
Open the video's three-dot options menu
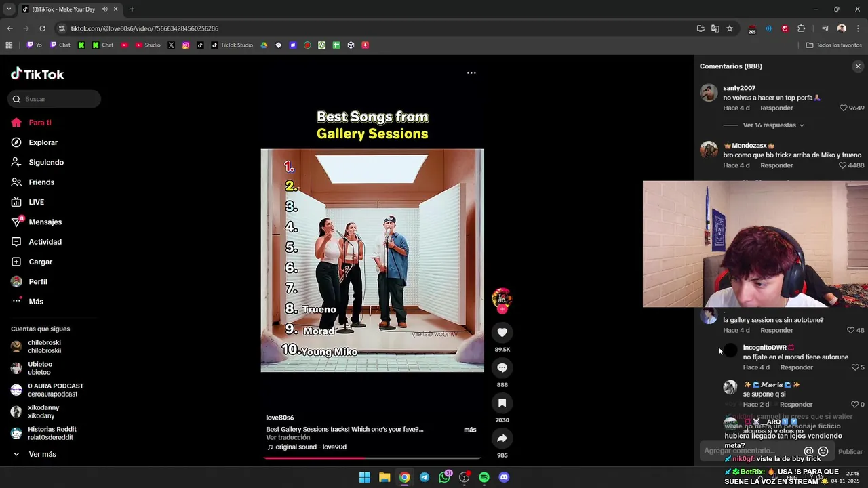(x=471, y=73)
